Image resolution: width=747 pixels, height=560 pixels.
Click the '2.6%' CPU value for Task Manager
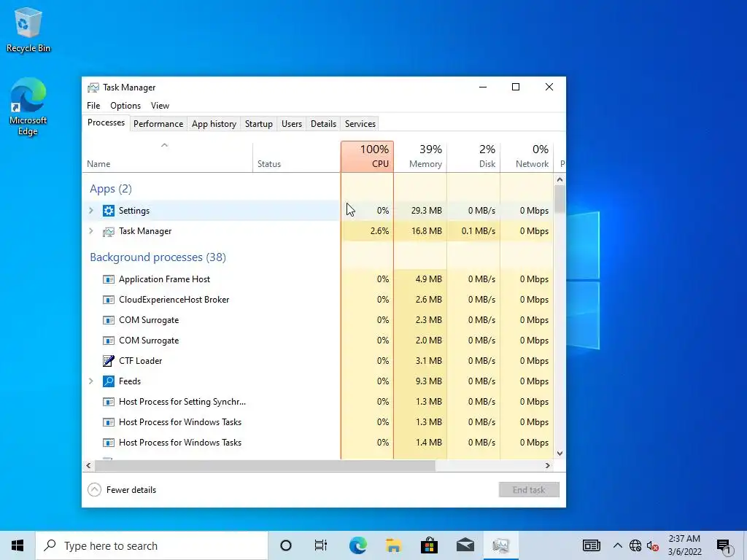point(379,231)
